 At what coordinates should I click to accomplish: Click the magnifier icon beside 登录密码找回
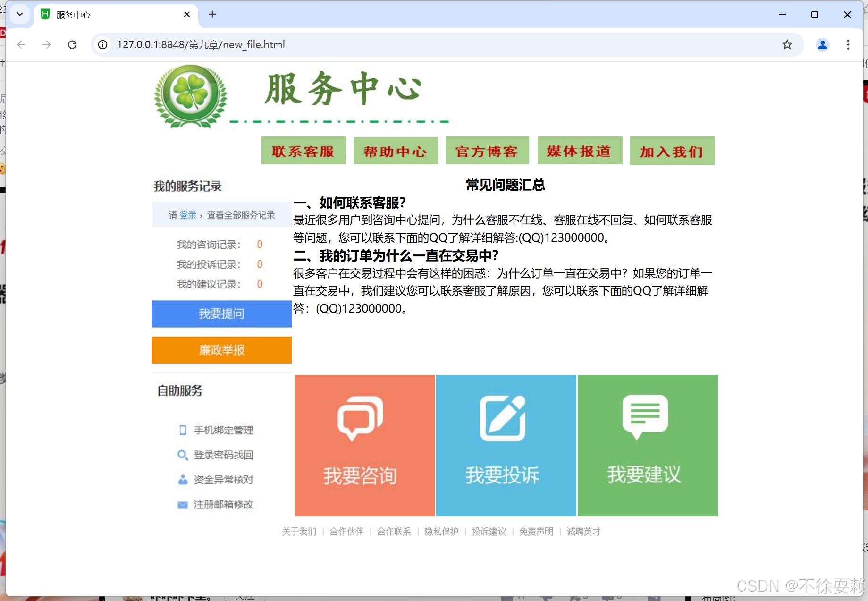(183, 455)
